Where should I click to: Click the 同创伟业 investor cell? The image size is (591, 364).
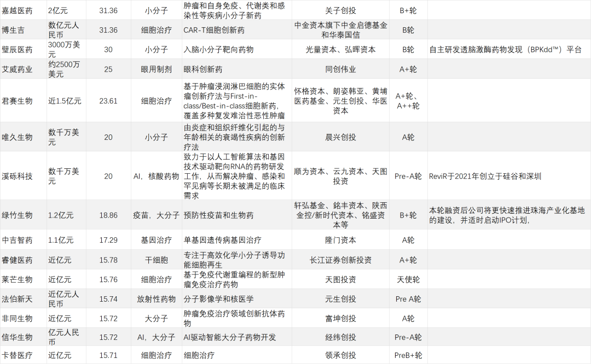(x=340, y=69)
